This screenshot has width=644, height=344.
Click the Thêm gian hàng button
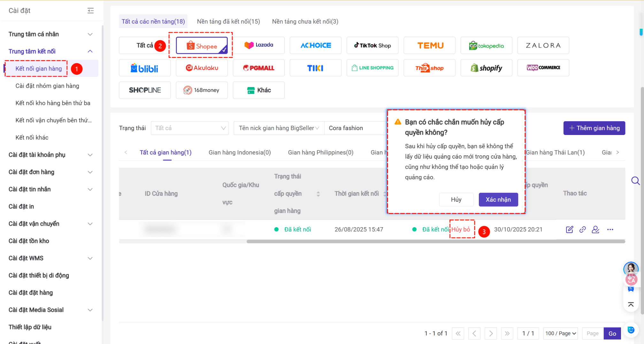coord(594,128)
